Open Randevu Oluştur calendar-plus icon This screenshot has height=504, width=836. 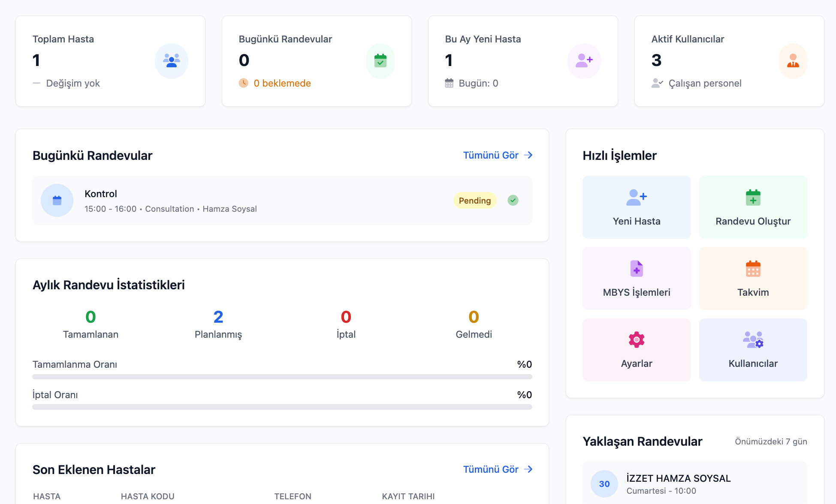tap(753, 198)
